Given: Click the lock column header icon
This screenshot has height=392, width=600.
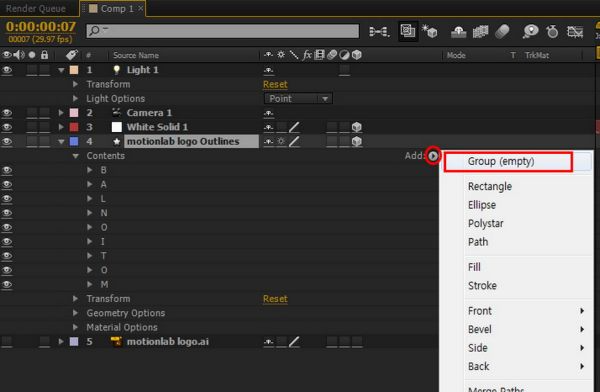Looking at the screenshot, I should 44,55.
